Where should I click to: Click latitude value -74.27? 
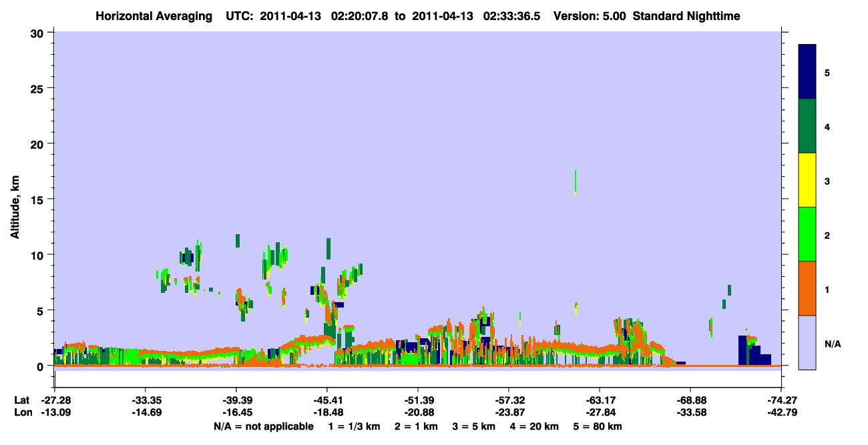tap(781, 400)
